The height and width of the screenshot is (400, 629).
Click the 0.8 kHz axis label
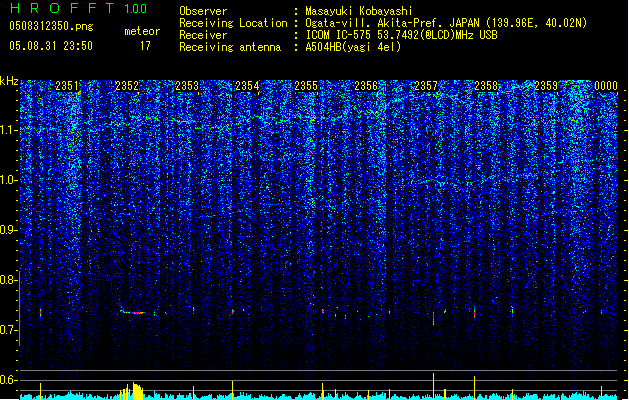[x=9, y=280]
